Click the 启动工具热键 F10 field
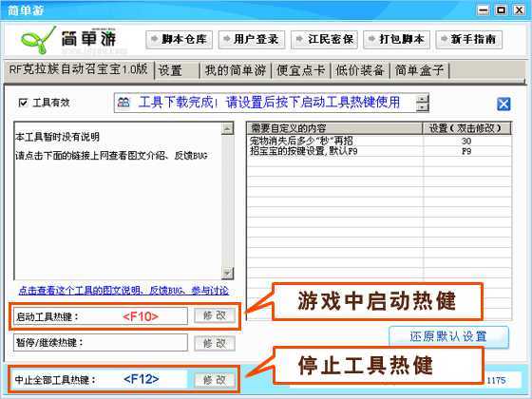The width and height of the screenshot is (532, 399). pos(101,316)
